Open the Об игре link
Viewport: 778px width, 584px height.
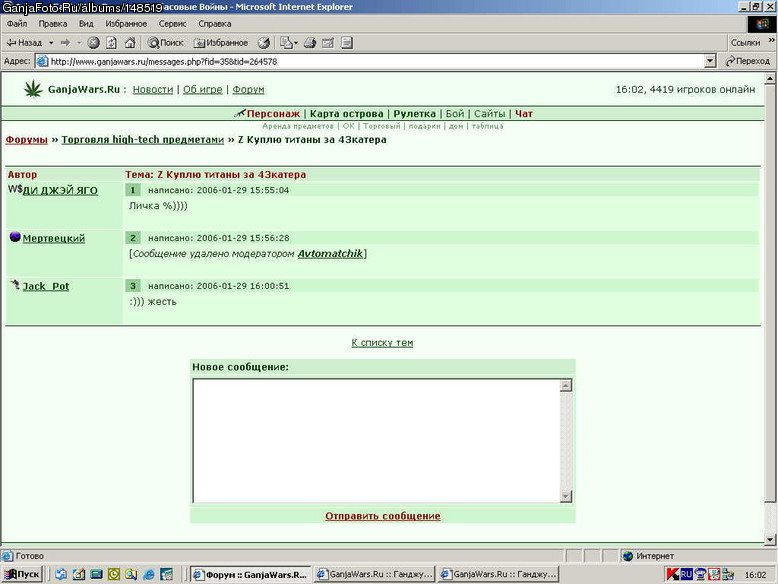point(202,89)
